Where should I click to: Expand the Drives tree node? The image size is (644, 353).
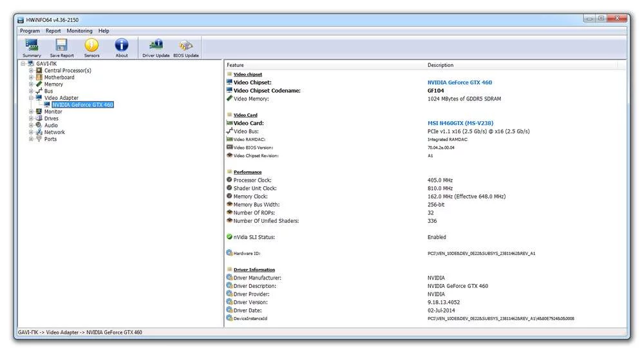(31, 119)
